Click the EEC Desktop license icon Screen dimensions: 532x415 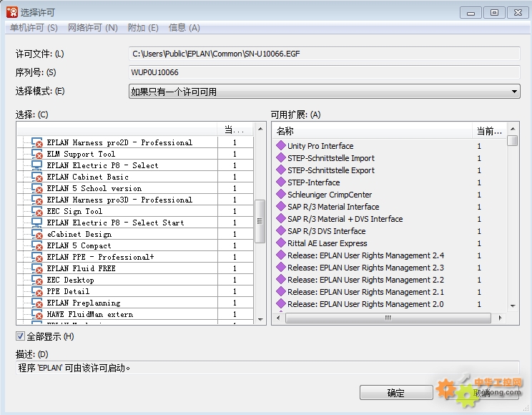pos(37,280)
